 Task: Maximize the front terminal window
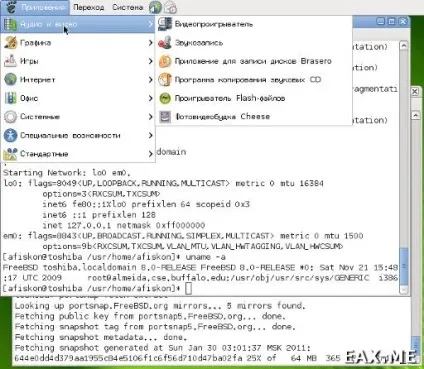coord(392,22)
